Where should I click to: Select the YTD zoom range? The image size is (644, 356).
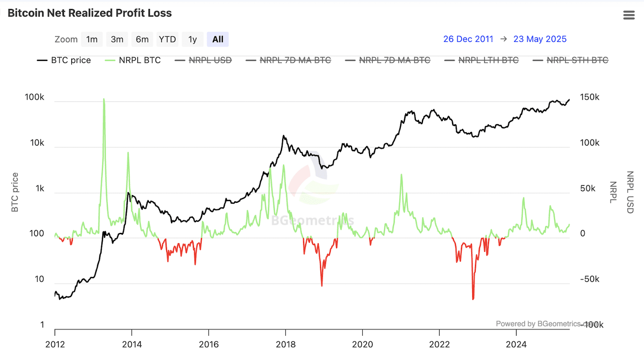tap(167, 39)
